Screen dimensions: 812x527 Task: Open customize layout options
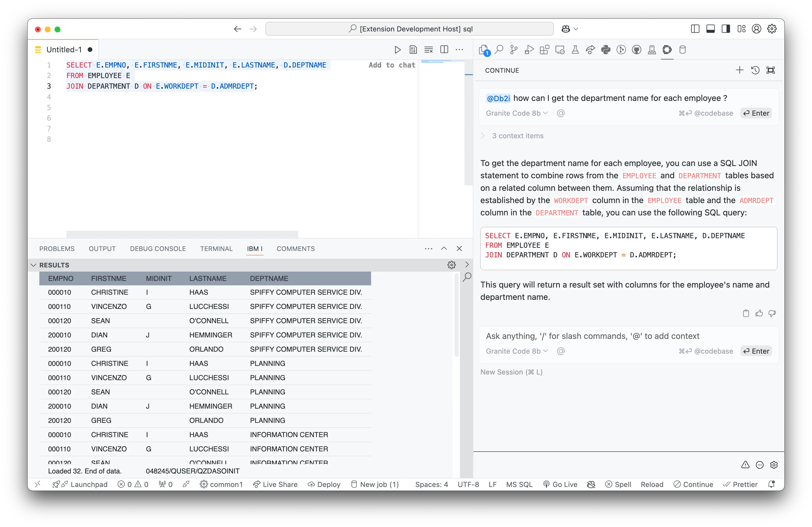click(x=741, y=29)
